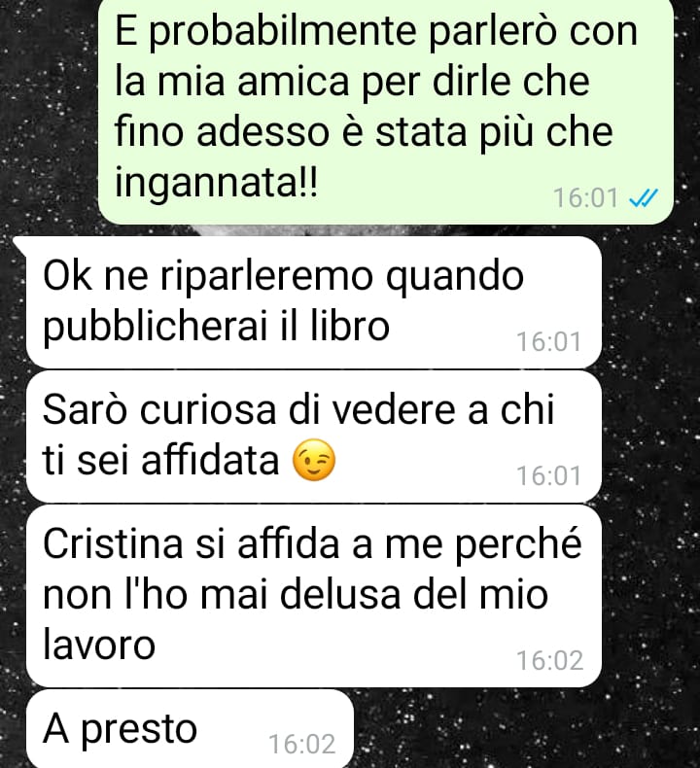Tap the message starting with 'Cristina si affida a me'
Viewport: 700px width, 768px height.
point(313,596)
